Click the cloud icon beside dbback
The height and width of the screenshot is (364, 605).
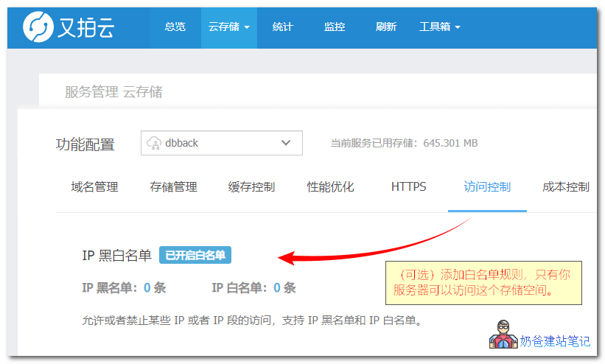coord(154,143)
